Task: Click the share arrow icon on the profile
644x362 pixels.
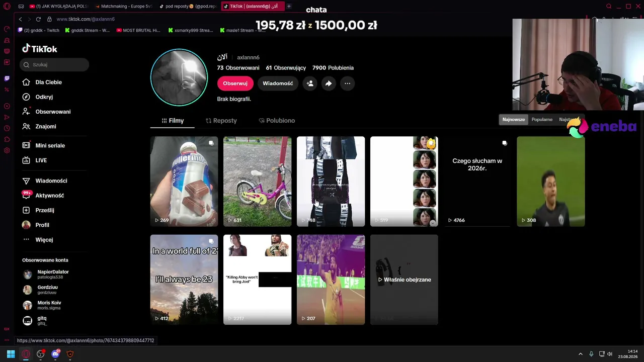Action: (329, 83)
